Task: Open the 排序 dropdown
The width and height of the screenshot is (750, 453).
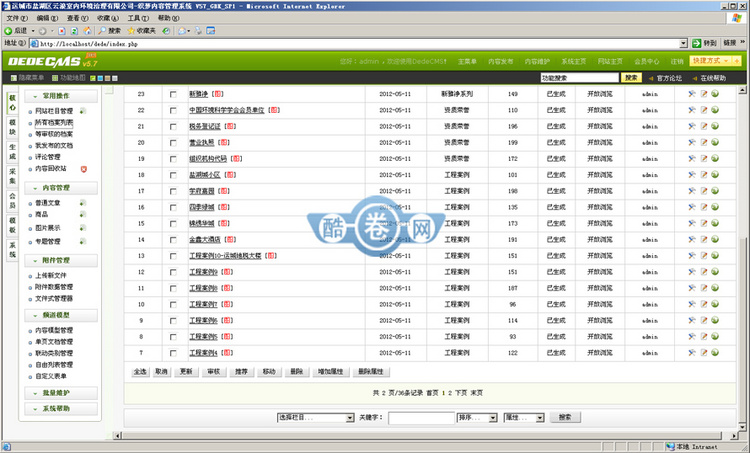Action: (477, 418)
